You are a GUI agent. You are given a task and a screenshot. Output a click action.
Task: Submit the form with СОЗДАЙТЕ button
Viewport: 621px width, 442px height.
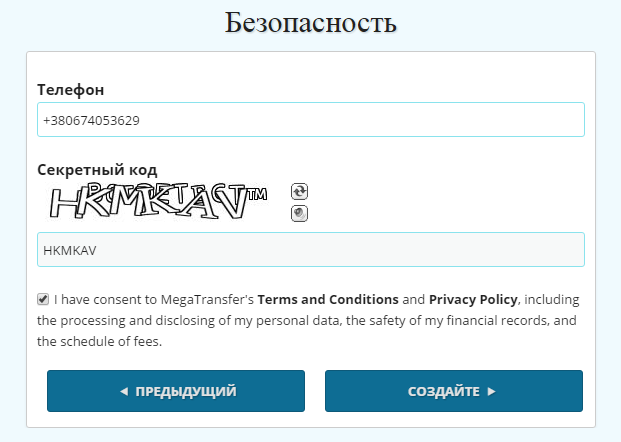(454, 391)
